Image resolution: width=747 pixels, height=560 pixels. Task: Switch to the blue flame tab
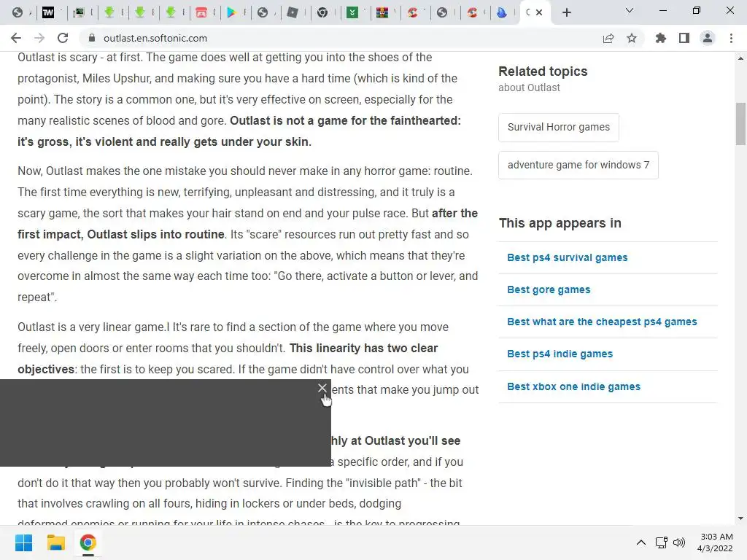(502, 12)
